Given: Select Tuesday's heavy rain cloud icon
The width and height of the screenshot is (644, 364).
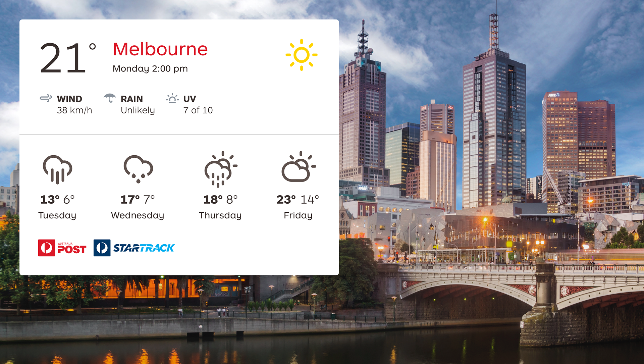Looking at the screenshot, I should [x=57, y=169].
